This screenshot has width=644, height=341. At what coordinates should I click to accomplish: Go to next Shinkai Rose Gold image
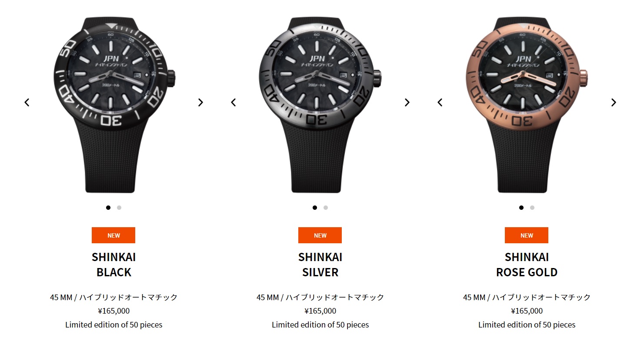click(614, 103)
